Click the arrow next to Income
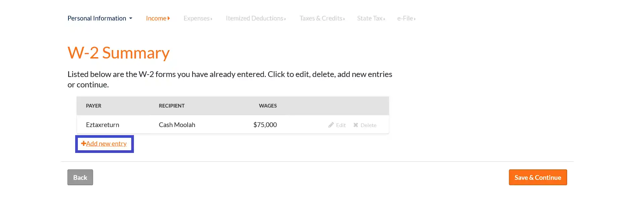Image resolution: width=644 pixels, height=200 pixels. click(169, 18)
